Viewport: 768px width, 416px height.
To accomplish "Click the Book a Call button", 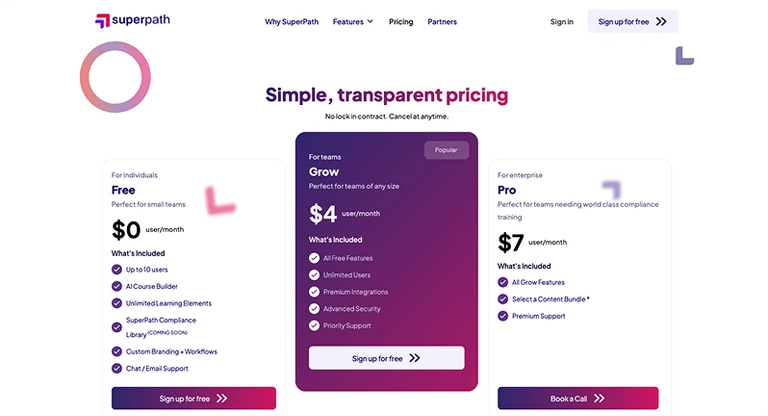I will point(578,398).
